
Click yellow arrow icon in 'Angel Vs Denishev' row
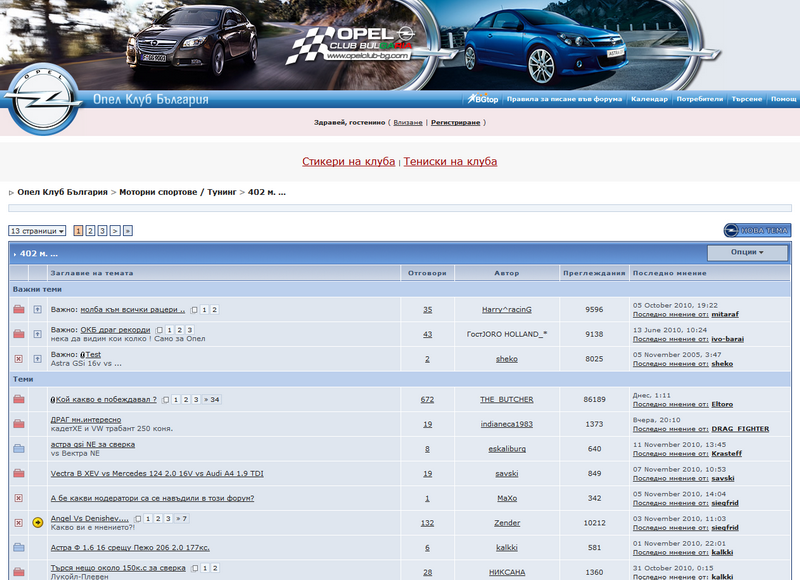pyautogui.click(x=37, y=522)
